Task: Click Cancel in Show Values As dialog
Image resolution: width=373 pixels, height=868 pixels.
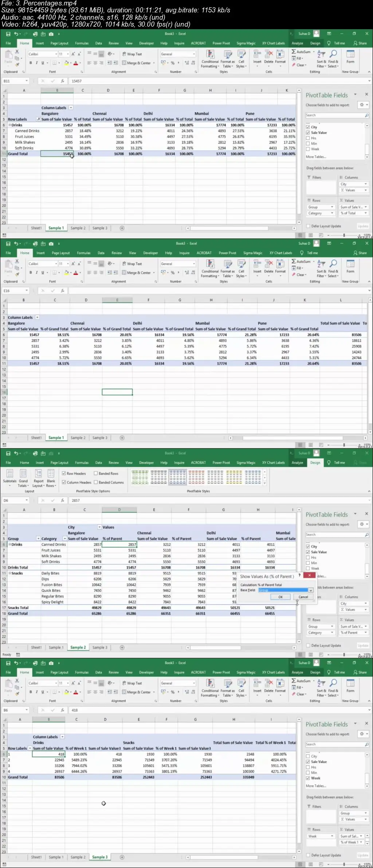Action: [x=303, y=597]
